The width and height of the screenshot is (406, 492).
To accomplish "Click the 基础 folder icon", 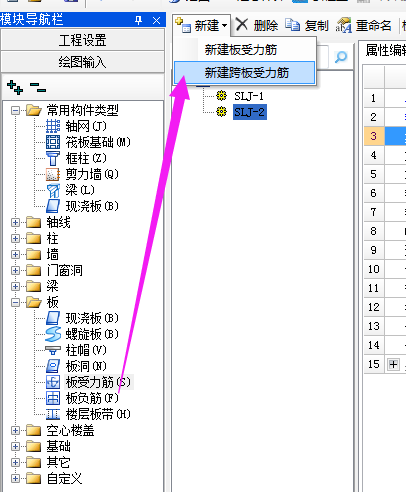I will pyautogui.click(x=33, y=446).
